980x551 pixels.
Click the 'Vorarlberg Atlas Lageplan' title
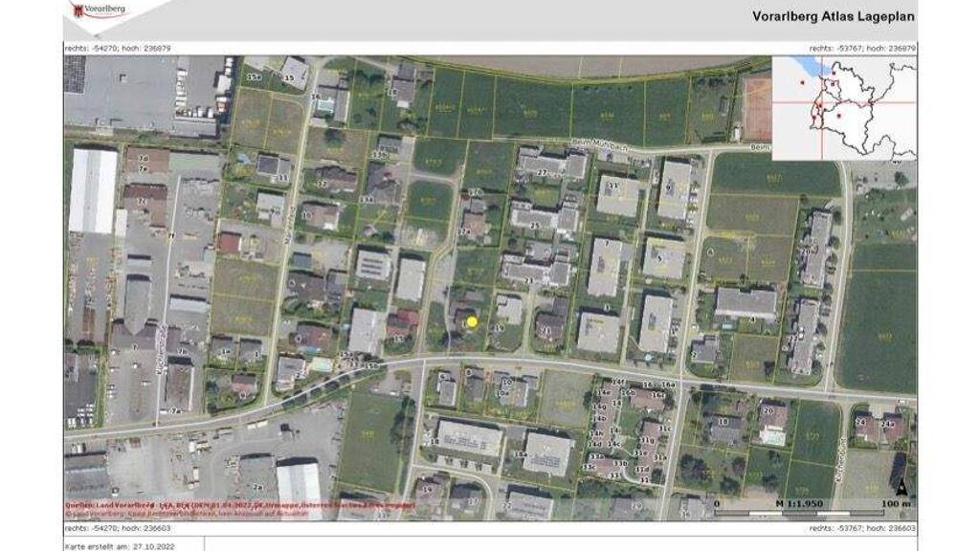[x=834, y=15]
